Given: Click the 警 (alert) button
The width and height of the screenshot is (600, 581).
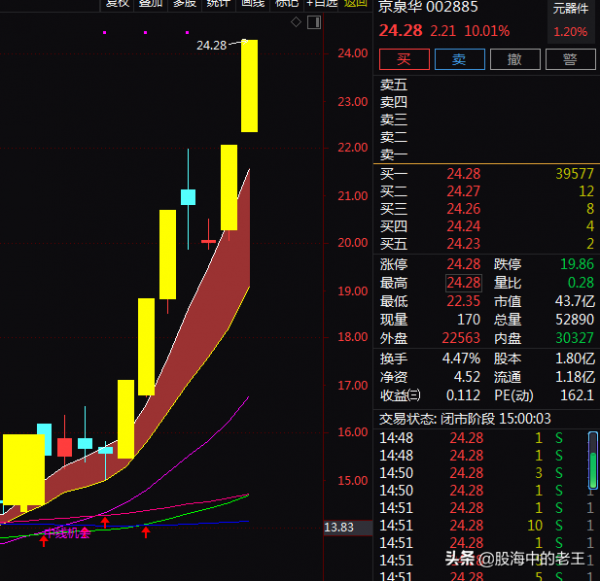Looking at the screenshot, I should pyautogui.click(x=570, y=59).
